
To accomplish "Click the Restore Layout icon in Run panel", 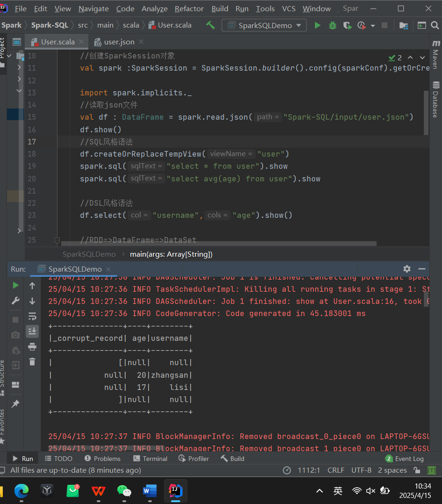I will coord(15,385).
